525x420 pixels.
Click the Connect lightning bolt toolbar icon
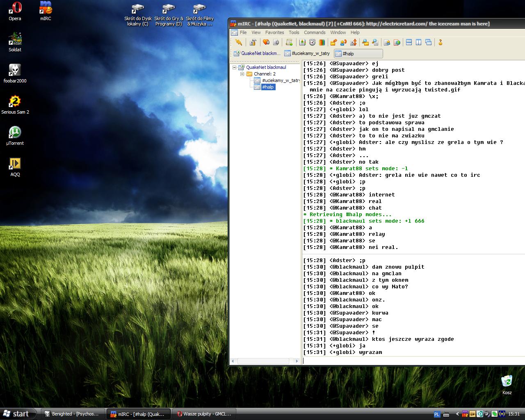click(239, 42)
